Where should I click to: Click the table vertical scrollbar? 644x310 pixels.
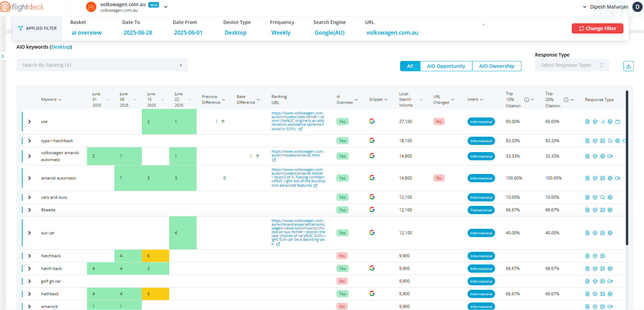(x=627, y=168)
